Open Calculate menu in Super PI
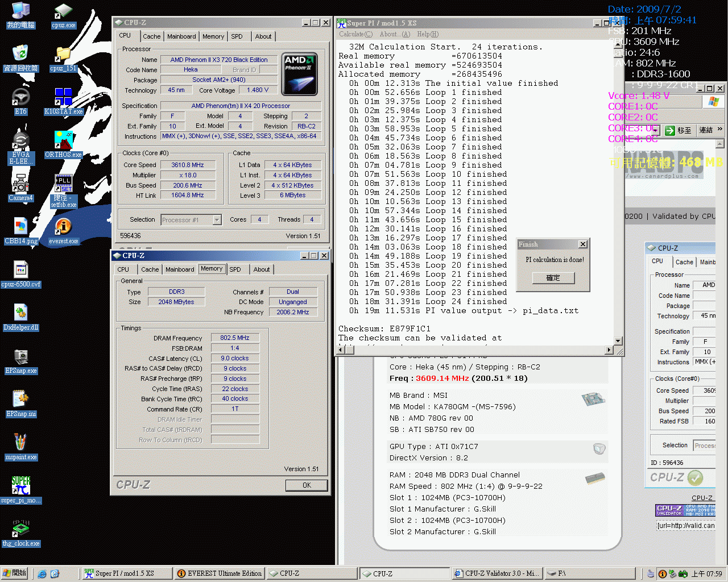728x582 pixels. click(356, 34)
